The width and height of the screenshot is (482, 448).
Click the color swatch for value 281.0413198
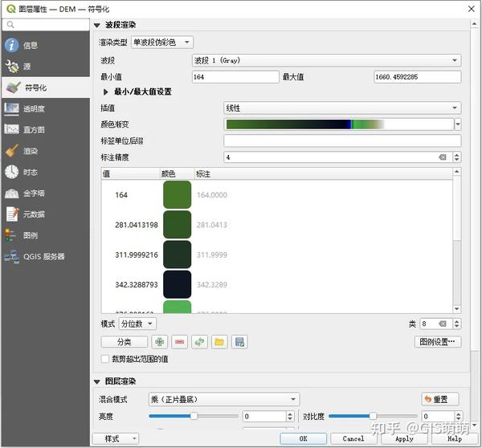click(177, 225)
